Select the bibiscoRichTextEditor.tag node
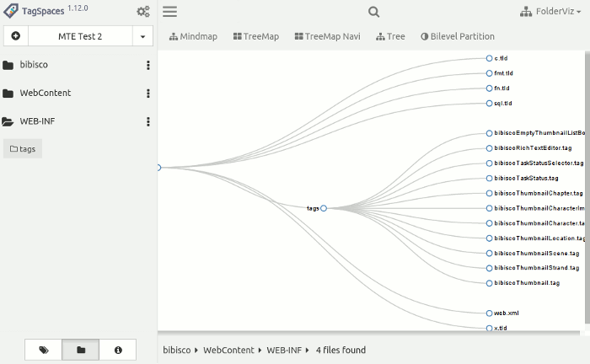The height and width of the screenshot is (364, 590). click(x=528, y=148)
